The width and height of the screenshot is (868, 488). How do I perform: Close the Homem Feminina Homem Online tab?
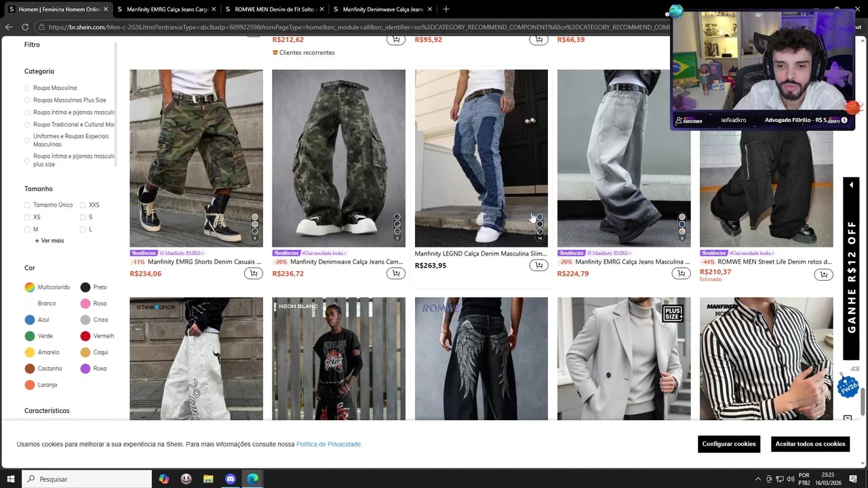(106, 9)
